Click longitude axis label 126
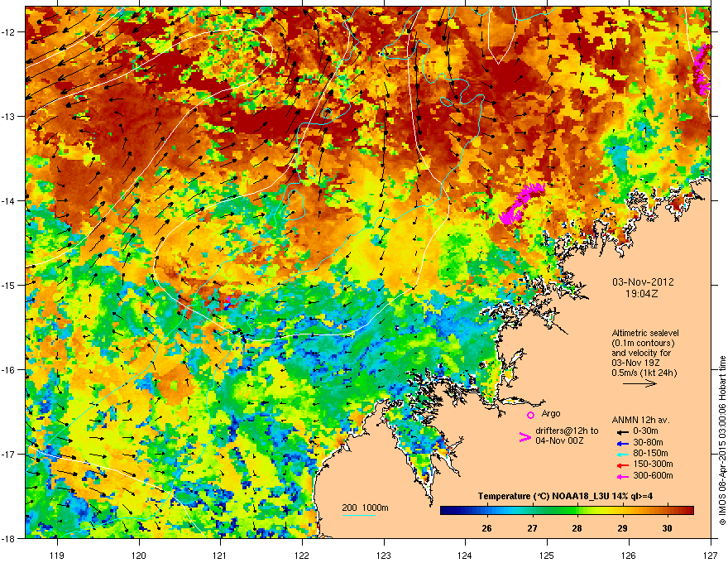 point(629,555)
